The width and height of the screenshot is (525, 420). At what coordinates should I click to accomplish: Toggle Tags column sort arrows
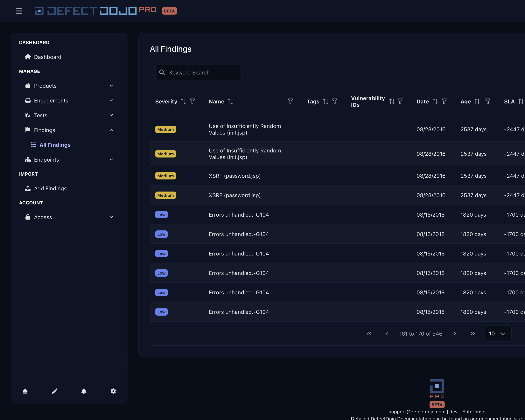(325, 101)
